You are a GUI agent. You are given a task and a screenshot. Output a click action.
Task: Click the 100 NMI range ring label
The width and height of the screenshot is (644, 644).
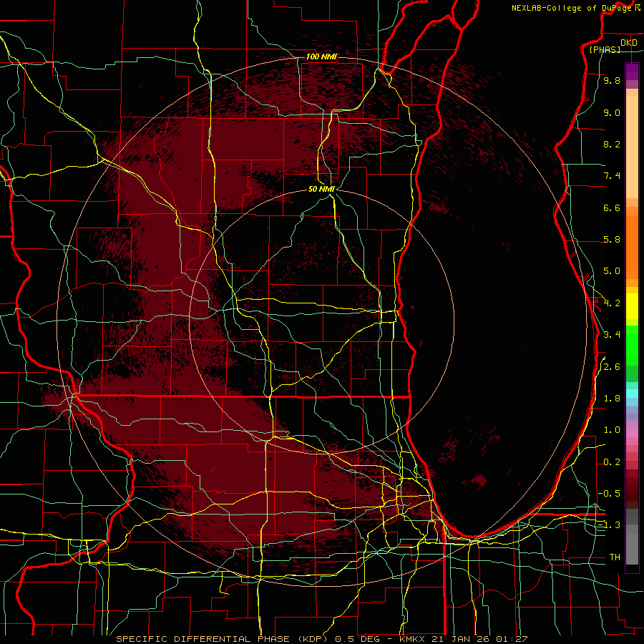pos(321,57)
